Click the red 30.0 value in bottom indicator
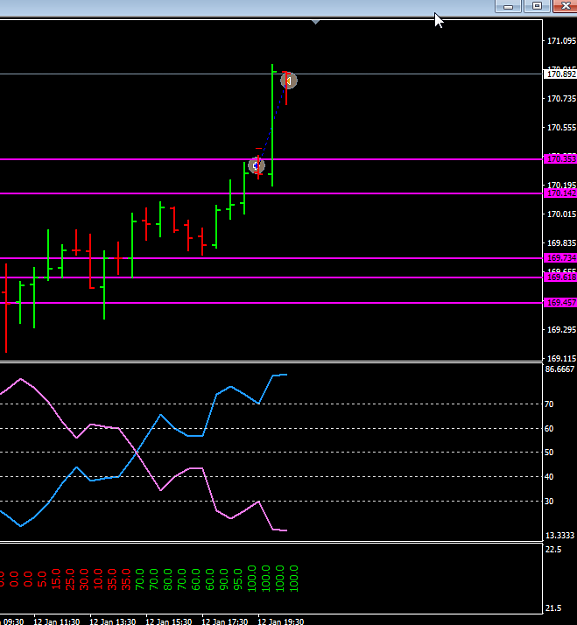The height and width of the screenshot is (625, 577). click(x=84, y=579)
